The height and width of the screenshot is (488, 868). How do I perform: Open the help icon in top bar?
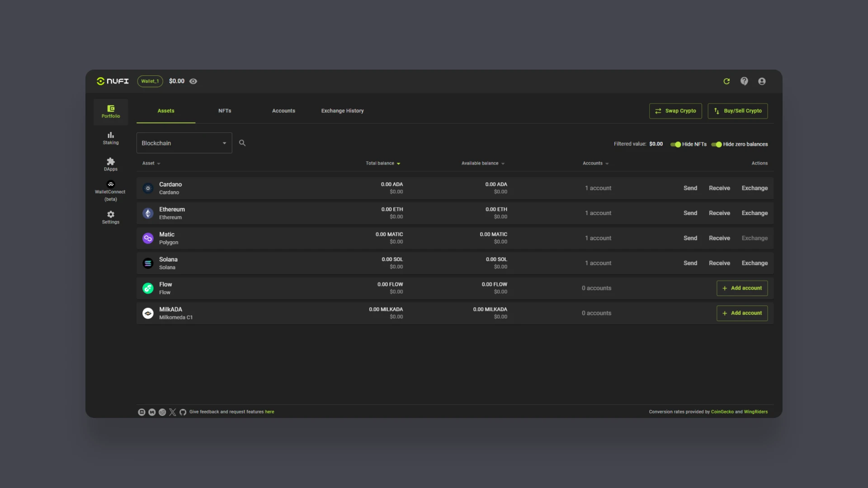(744, 81)
